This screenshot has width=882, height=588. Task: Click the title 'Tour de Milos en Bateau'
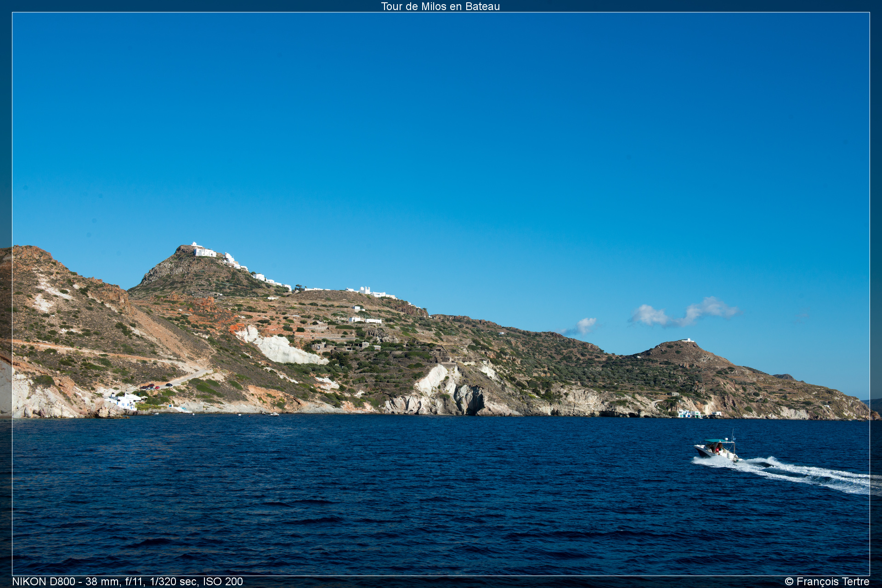440,6
